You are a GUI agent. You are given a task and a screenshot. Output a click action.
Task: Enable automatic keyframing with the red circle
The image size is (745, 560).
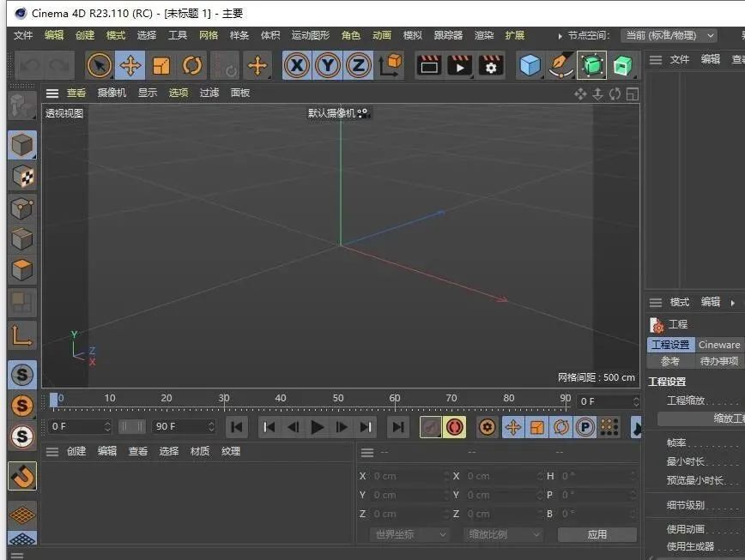[455, 427]
